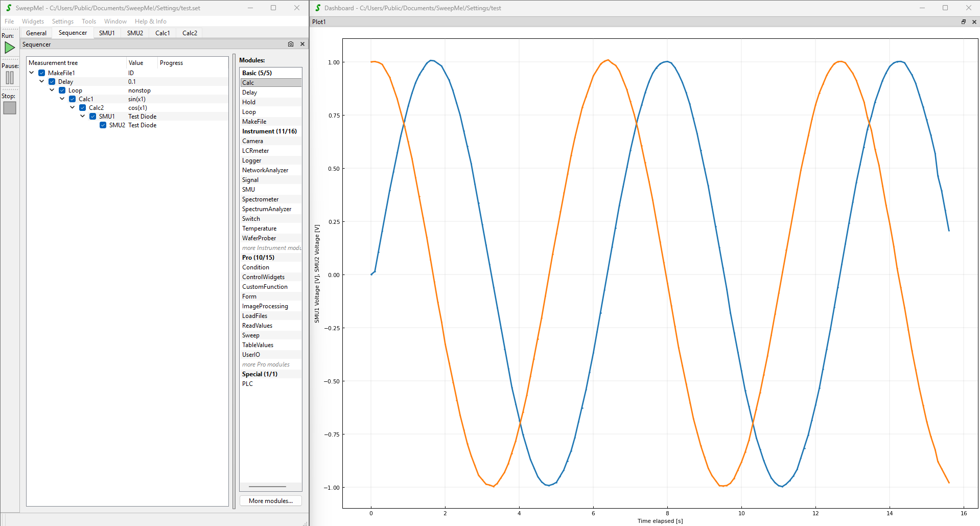The image size is (980, 526).
Task: Collapse the Loop tree branch
Action: (x=52, y=90)
